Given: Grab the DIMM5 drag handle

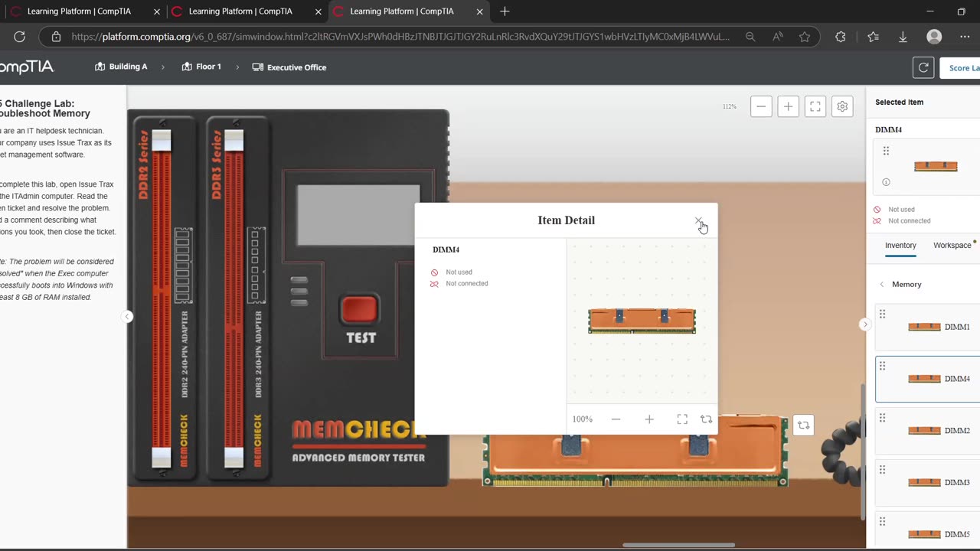Looking at the screenshot, I should click(882, 522).
